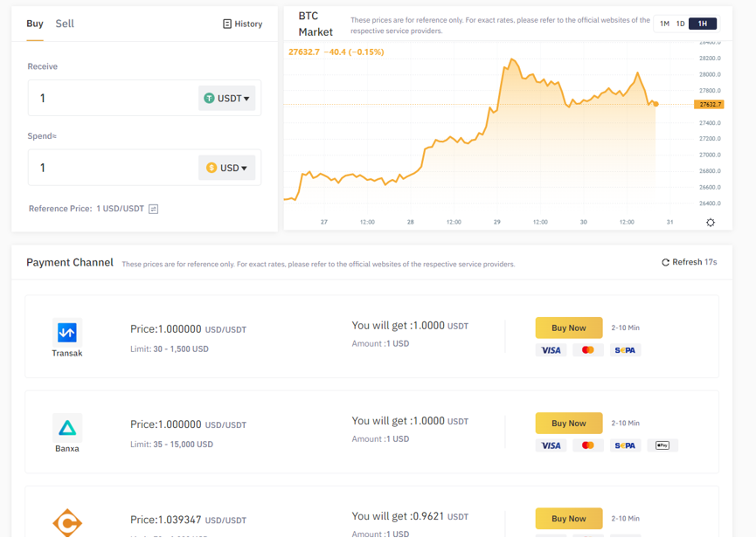This screenshot has height=538, width=756.
Task: Click Buy Now for 1.039347 price row
Action: point(569,519)
